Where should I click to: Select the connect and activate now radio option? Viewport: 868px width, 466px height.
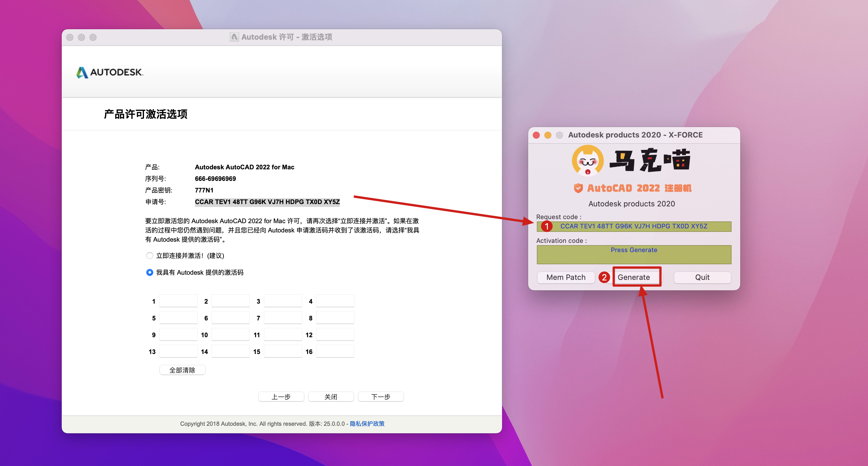pos(149,256)
